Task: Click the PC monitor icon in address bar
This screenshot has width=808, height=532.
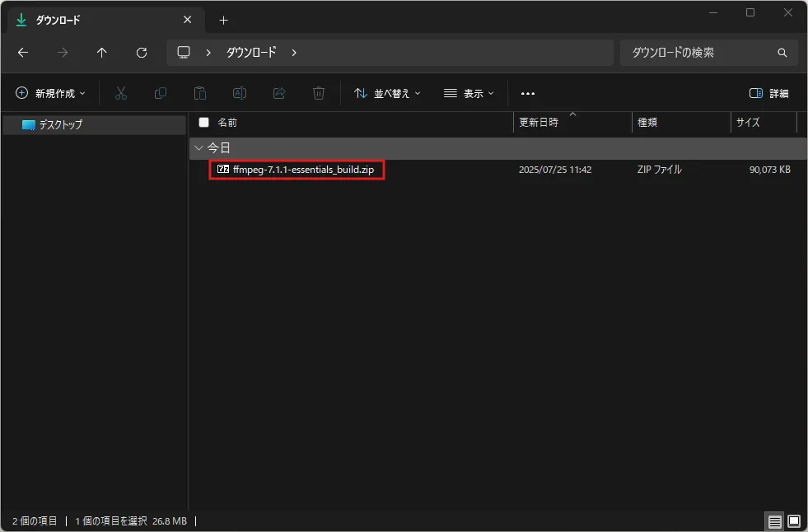Action: pyautogui.click(x=184, y=52)
